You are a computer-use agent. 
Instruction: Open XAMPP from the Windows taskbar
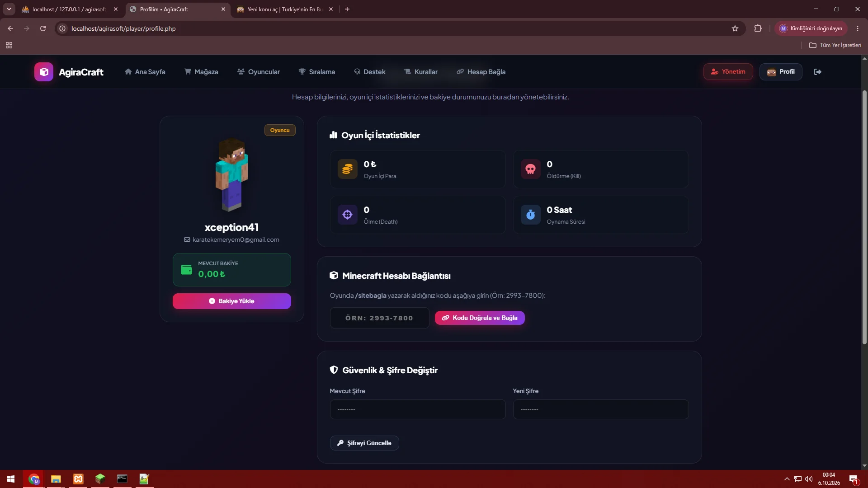[78, 479]
